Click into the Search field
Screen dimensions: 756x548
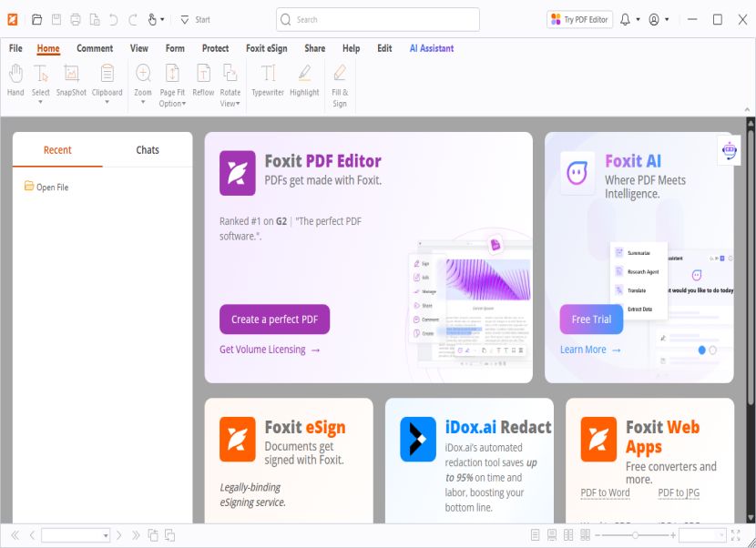coord(377,20)
